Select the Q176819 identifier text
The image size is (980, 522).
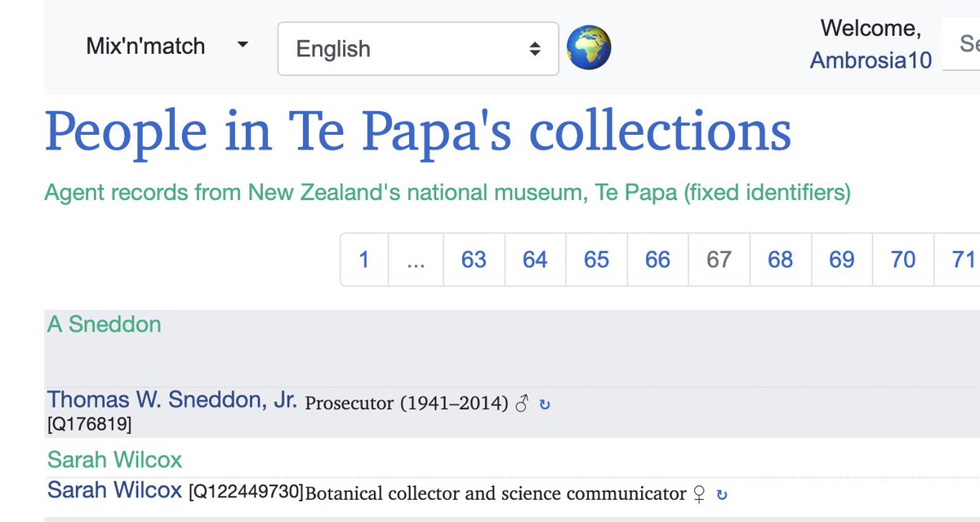tap(90, 424)
